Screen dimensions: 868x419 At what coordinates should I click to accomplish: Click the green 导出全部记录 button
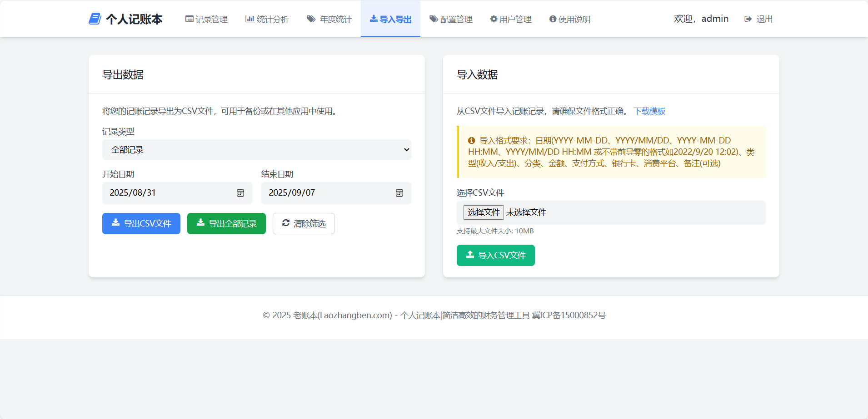pyautogui.click(x=226, y=224)
